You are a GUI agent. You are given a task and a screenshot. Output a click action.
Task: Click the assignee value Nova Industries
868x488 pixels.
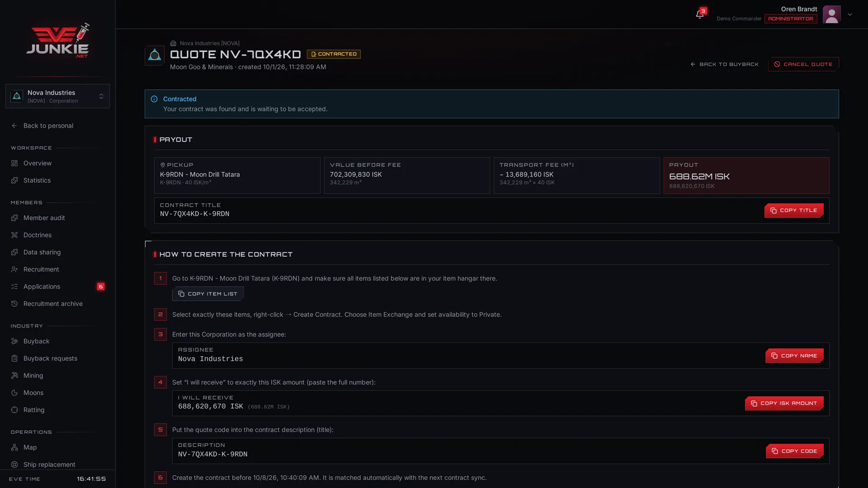(211, 359)
